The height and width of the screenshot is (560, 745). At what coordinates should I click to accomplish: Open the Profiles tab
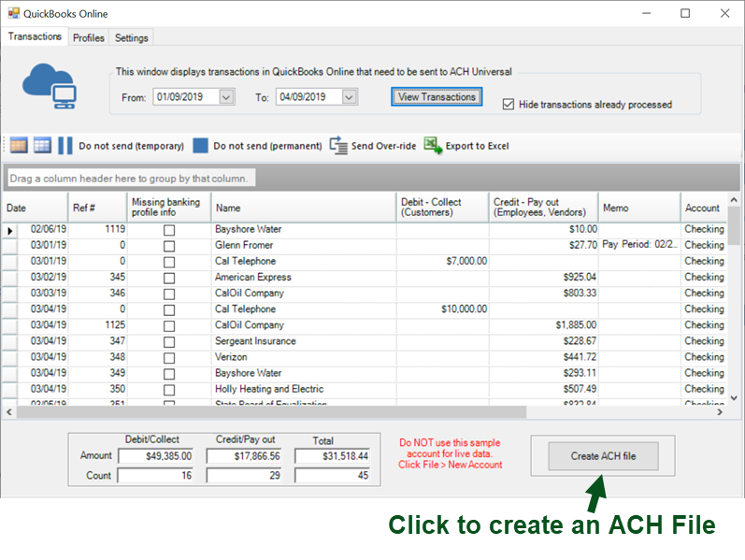[89, 37]
